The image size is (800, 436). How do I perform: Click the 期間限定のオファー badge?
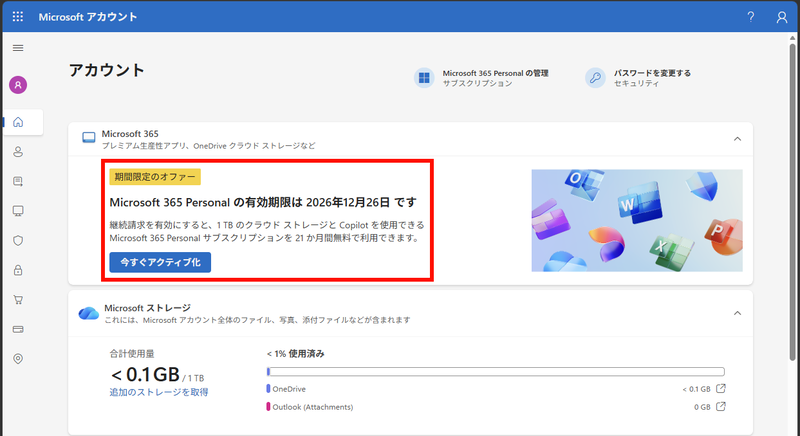(x=155, y=177)
